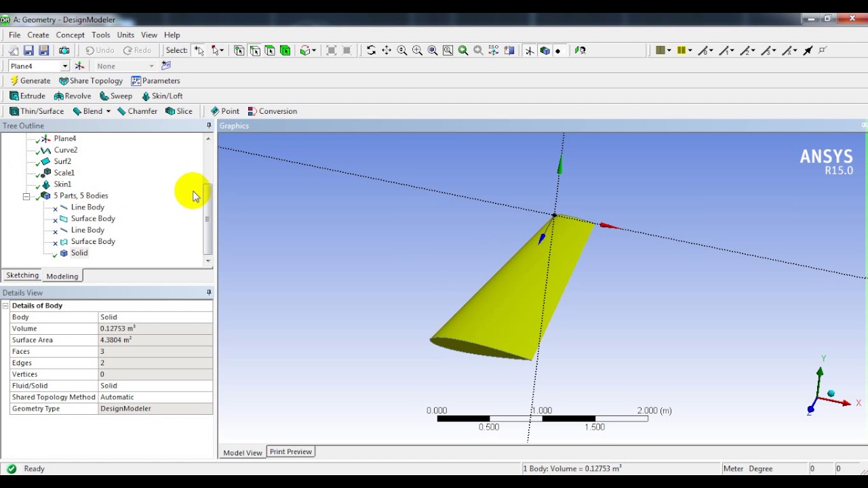Click the New Selection cursor icon
Image resolution: width=868 pixels, height=488 pixels.
(x=199, y=50)
